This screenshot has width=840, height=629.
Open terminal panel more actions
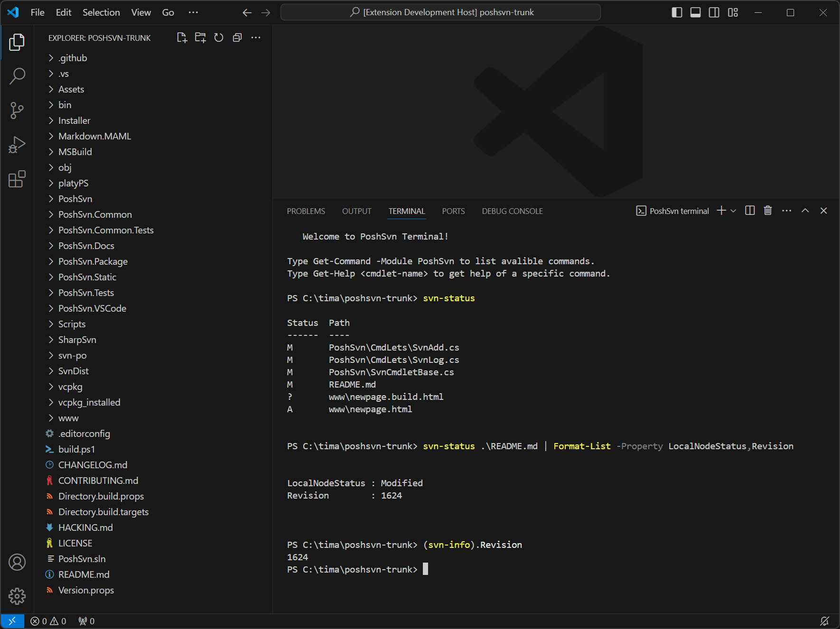pos(786,211)
